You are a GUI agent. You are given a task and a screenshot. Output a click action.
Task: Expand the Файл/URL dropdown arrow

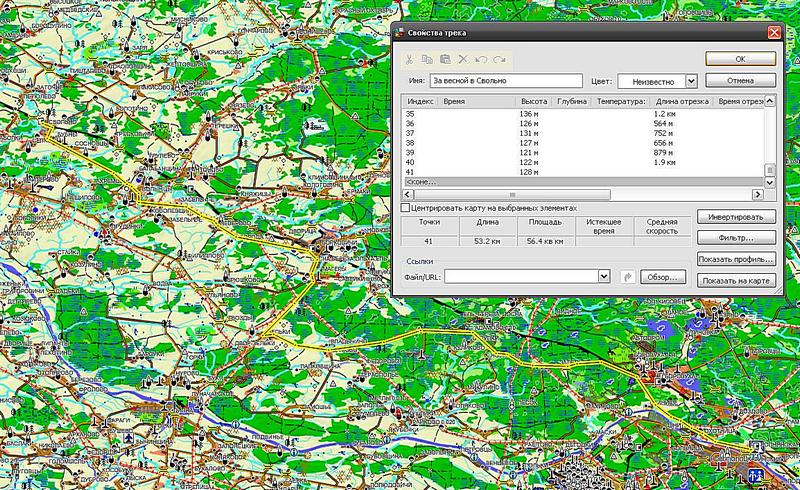604,277
